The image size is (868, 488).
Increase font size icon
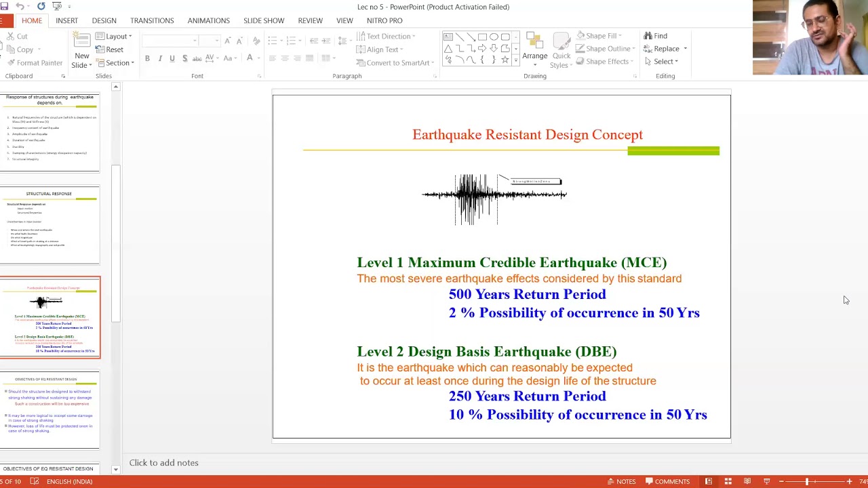tap(228, 41)
